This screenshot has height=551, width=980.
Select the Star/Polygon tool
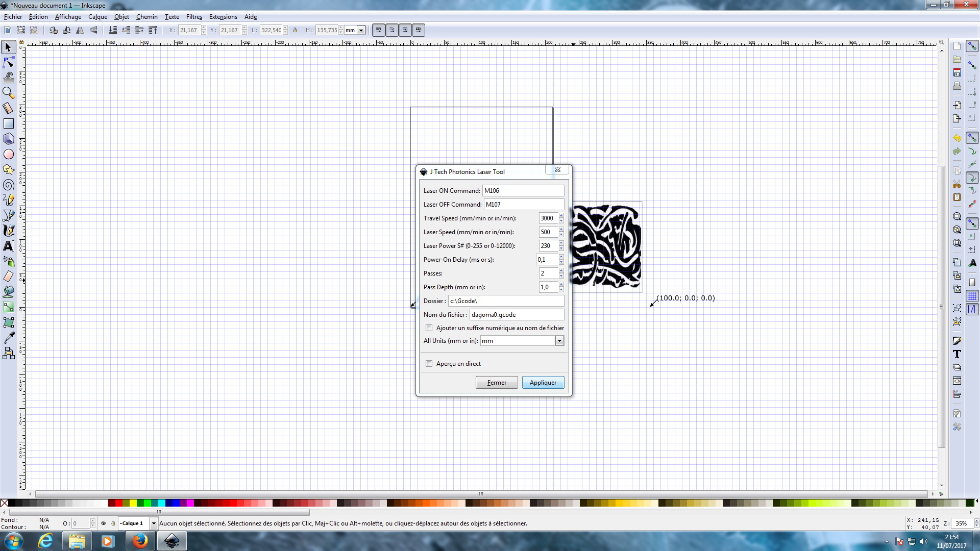coord(8,169)
